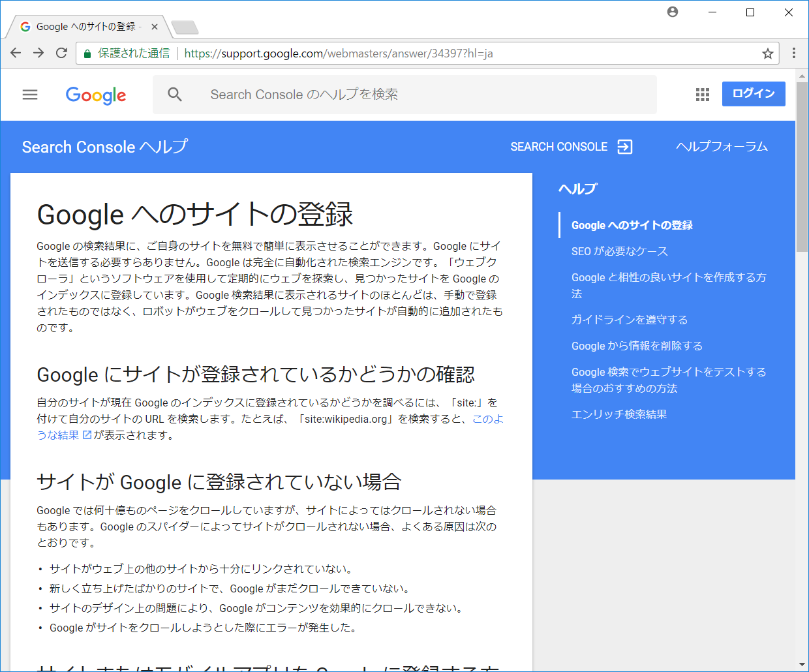Click the heading Google にサイトが登録されているかどうかの確認
The height and width of the screenshot is (672, 809).
pos(256,374)
